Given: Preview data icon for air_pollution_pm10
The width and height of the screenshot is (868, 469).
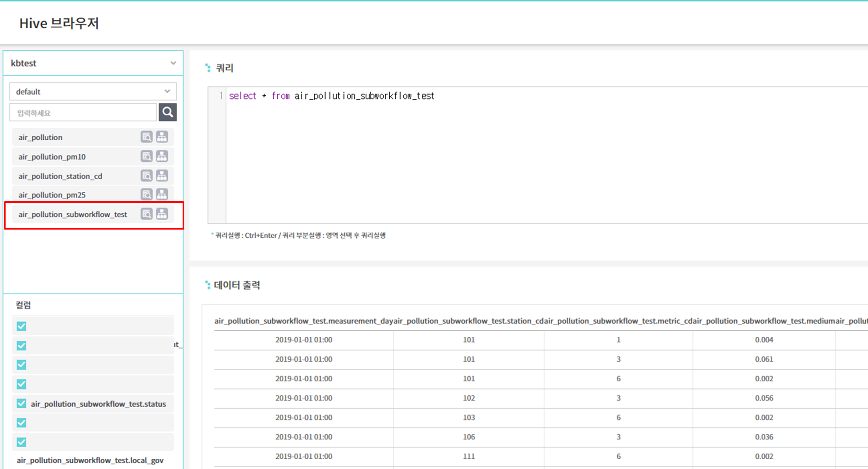Looking at the screenshot, I should point(147,156).
